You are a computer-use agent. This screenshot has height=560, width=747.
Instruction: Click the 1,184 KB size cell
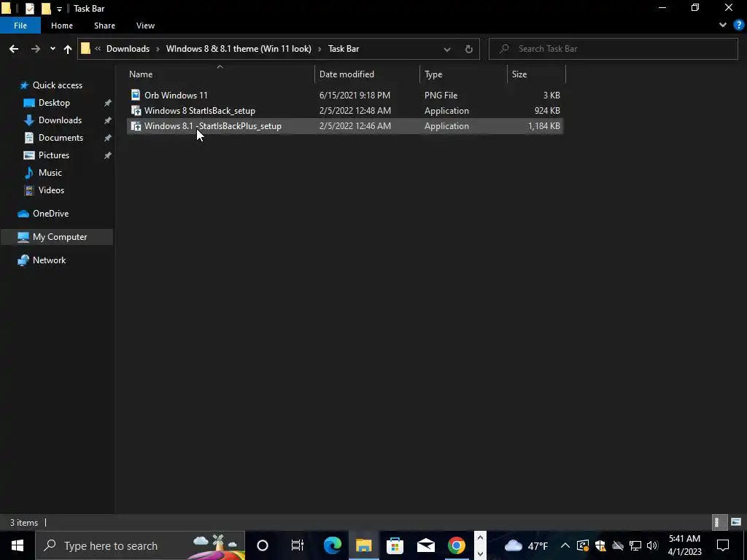click(543, 125)
